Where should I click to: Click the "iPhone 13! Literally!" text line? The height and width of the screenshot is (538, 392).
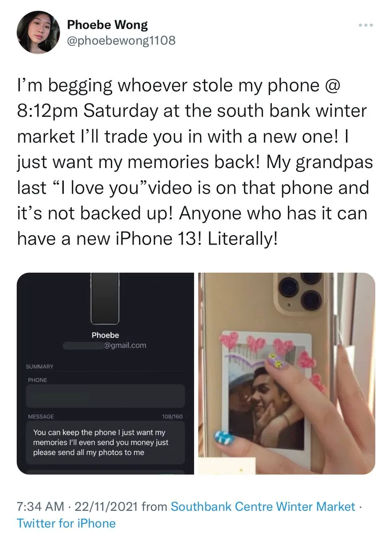click(x=197, y=240)
